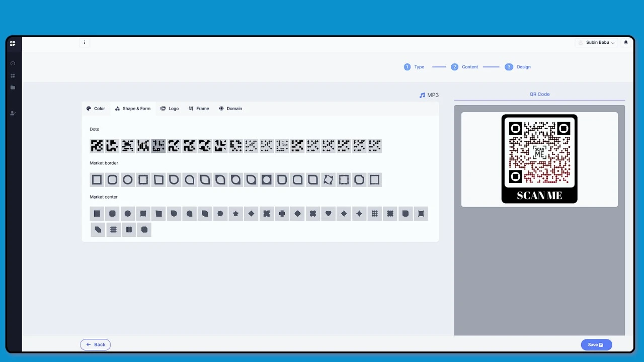Image resolution: width=644 pixels, height=362 pixels.
Task: Pick the last Dots pattern option
Action: tap(374, 146)
